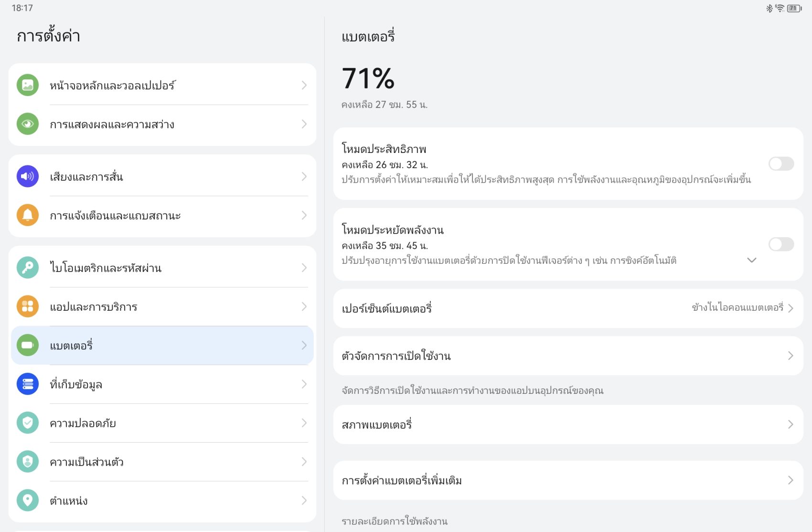
Task: Click the location pin icon
Action: (28, 500)
